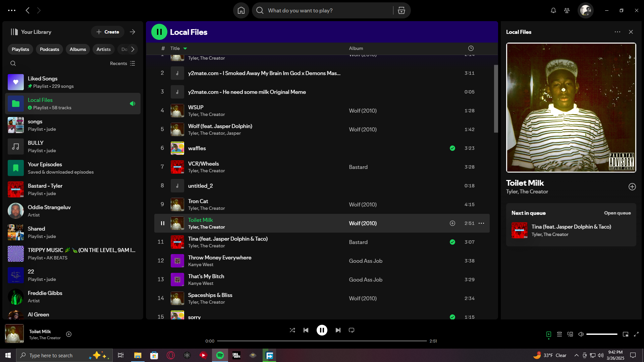Open Friend Activity icon
644x362 pixels.
click(567, 10)
